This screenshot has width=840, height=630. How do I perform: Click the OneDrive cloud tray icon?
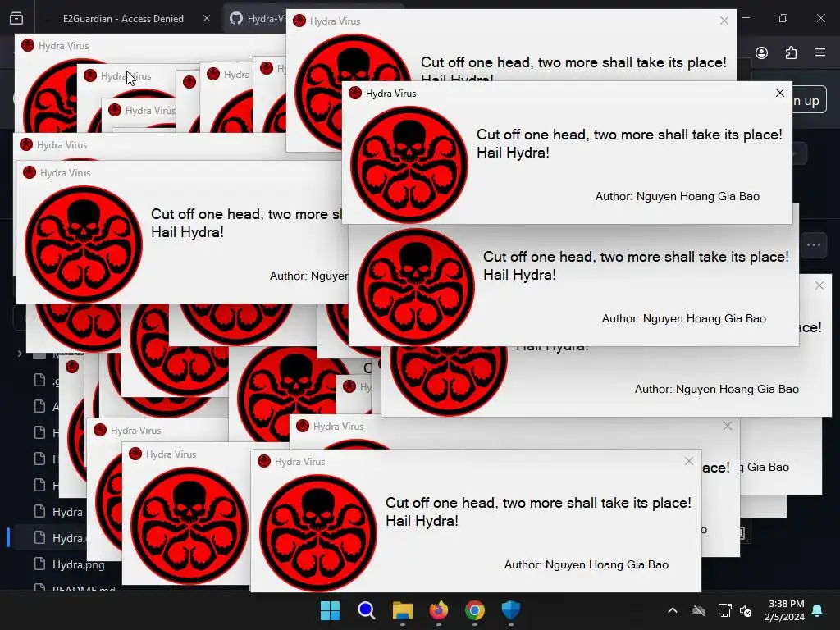click(699, 610)
